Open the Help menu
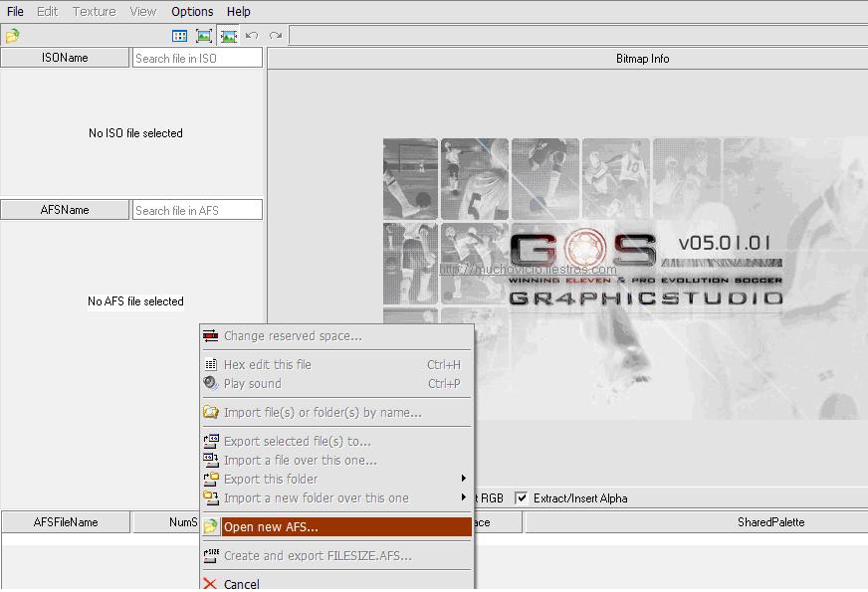 pos(239,12)
